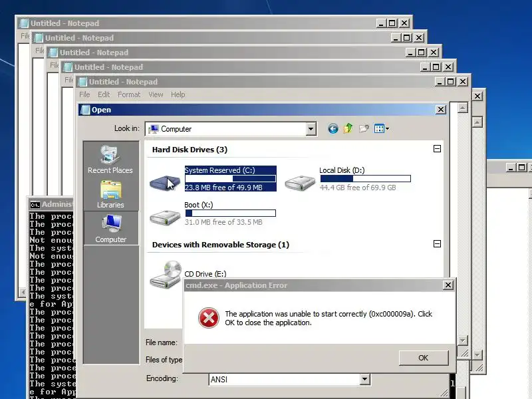The width and height of the screenshot is (532, 399).
Task: Select the Boot (X:) drive icon
Action: pyautogui.click(x=165, y=217)
